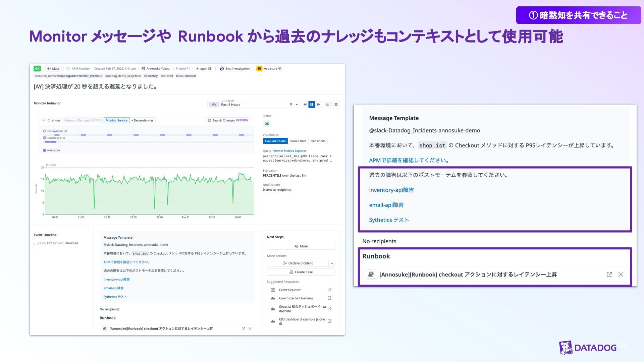Open the small inventory-api障害 link in monitor page
Image resolution: width=644 pixels, height=362 pixels.
[116, 280]
